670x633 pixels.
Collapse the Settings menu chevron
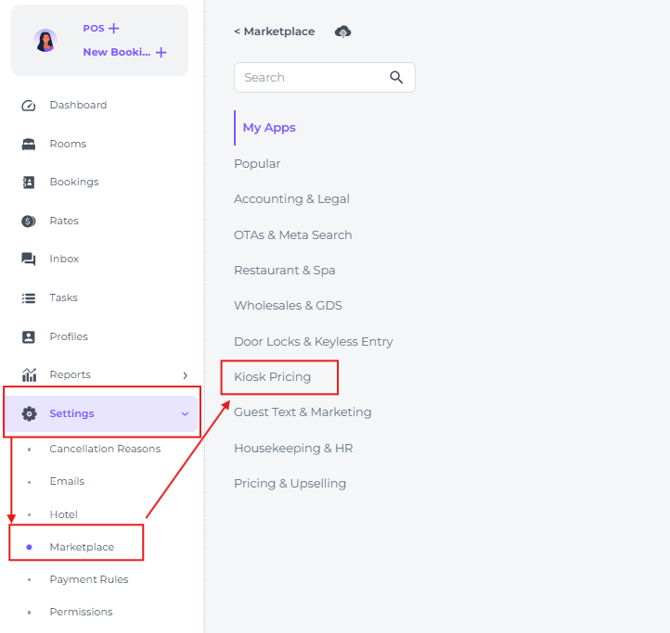pos(185,414)
